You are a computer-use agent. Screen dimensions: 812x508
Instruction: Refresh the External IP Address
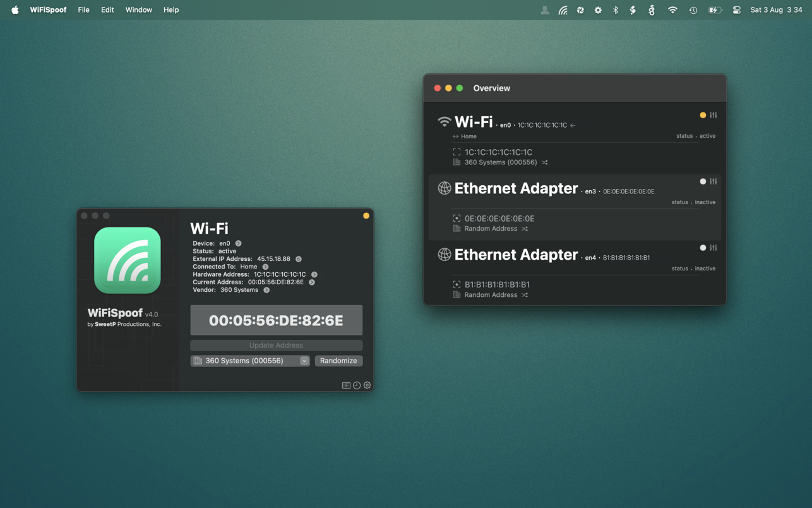pyautogui.click(x=299, y=259)
